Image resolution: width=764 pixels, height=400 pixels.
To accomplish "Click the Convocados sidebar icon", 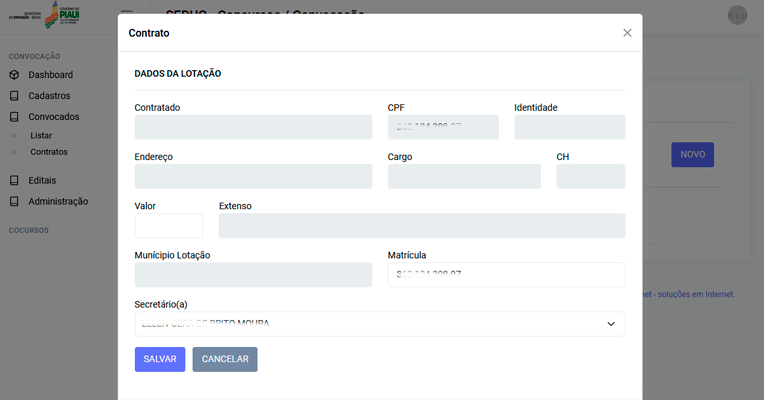I will click(x=14, y=117).
